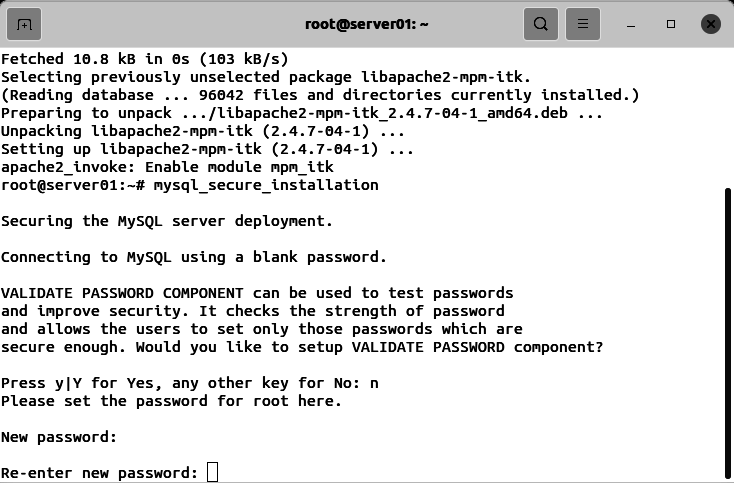The image size is (734, 483).
Task: Click the scrollbar track above the thumb
Action: (728, 117)
